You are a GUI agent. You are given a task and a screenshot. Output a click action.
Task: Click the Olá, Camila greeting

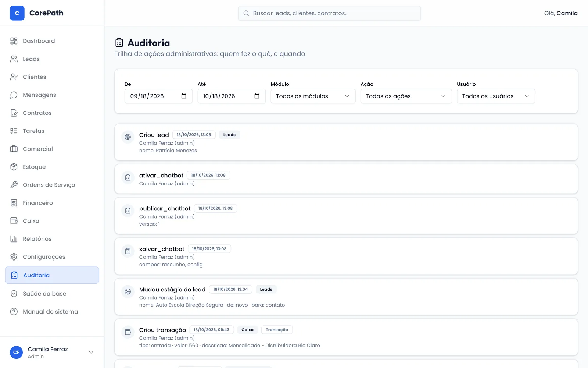[x=561, y=13]
